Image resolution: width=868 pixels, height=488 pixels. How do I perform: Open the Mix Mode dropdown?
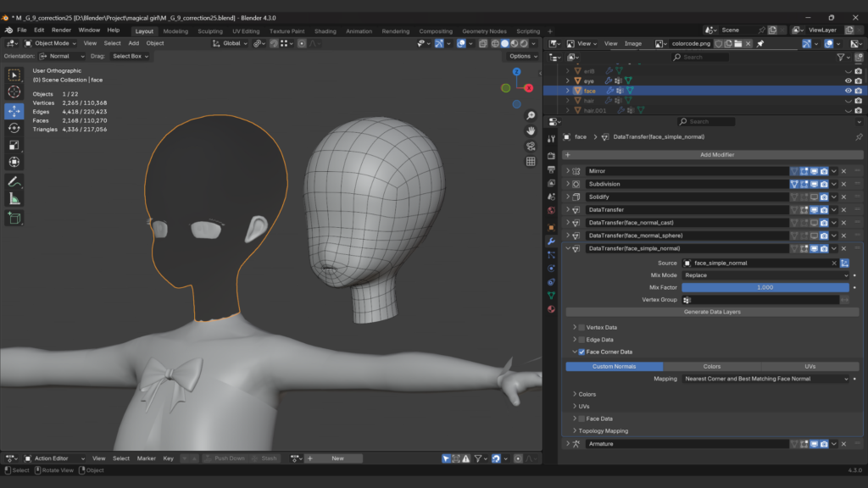click(x=765, y=275)
